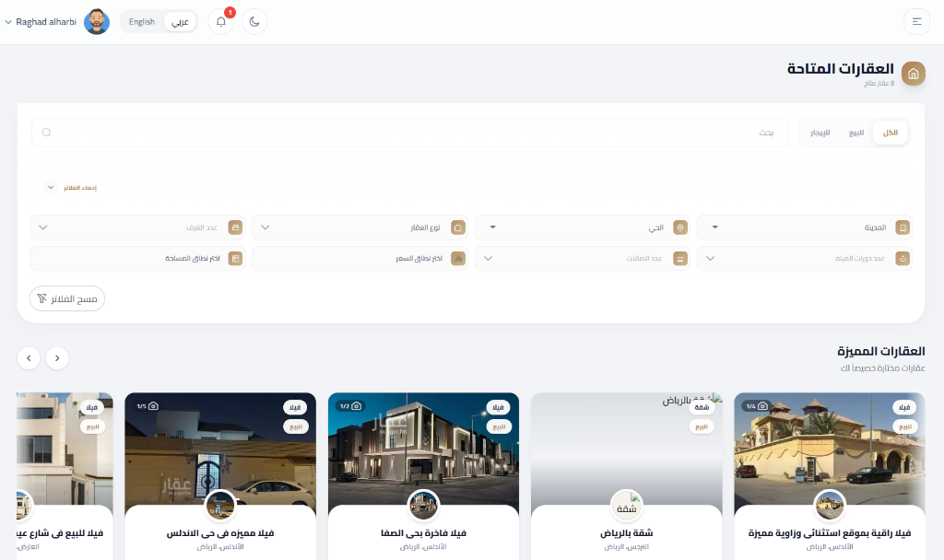Click agent avatar on فيلا راقية card
The height and width of the screenshot is (560, 944).
[829, 506]
